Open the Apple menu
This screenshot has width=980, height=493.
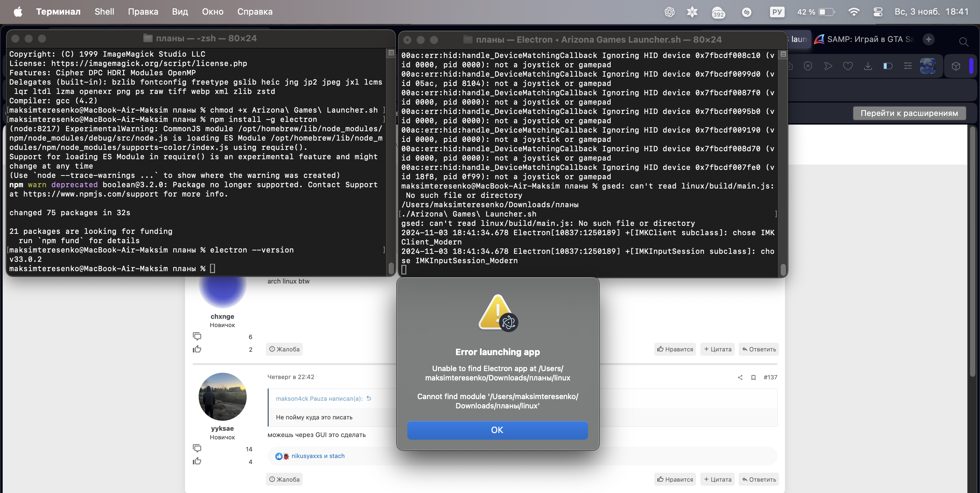(x=18, y=12)
